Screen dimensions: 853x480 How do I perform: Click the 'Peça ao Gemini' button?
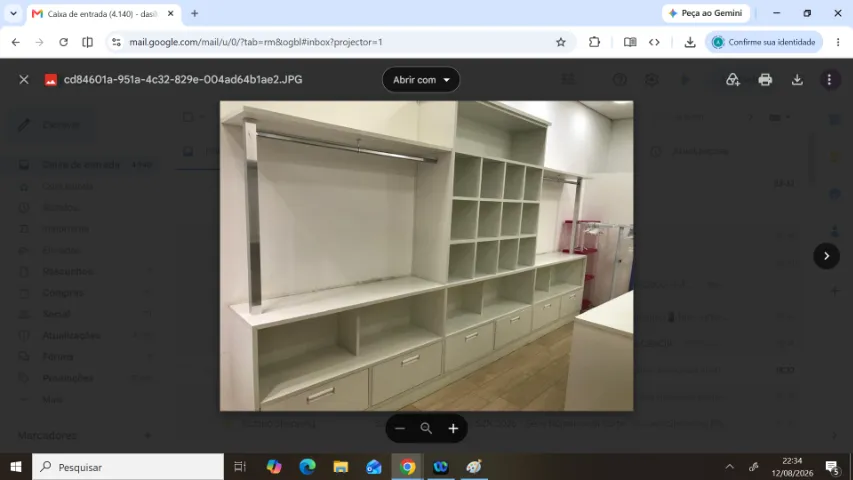click(706, 13)
